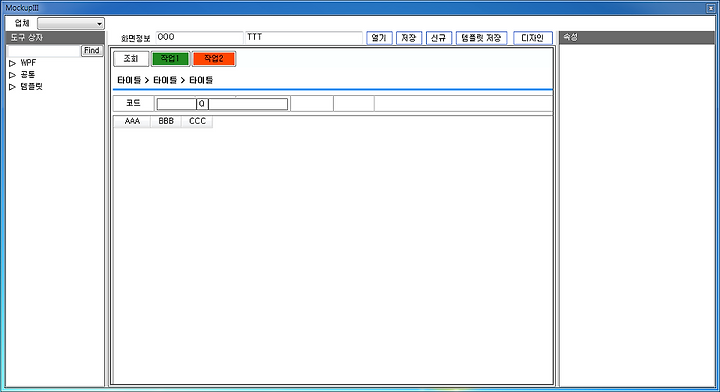Click the 화면정보 field containing TTT
Screen dimensions: 720x392
coord(304,38)
